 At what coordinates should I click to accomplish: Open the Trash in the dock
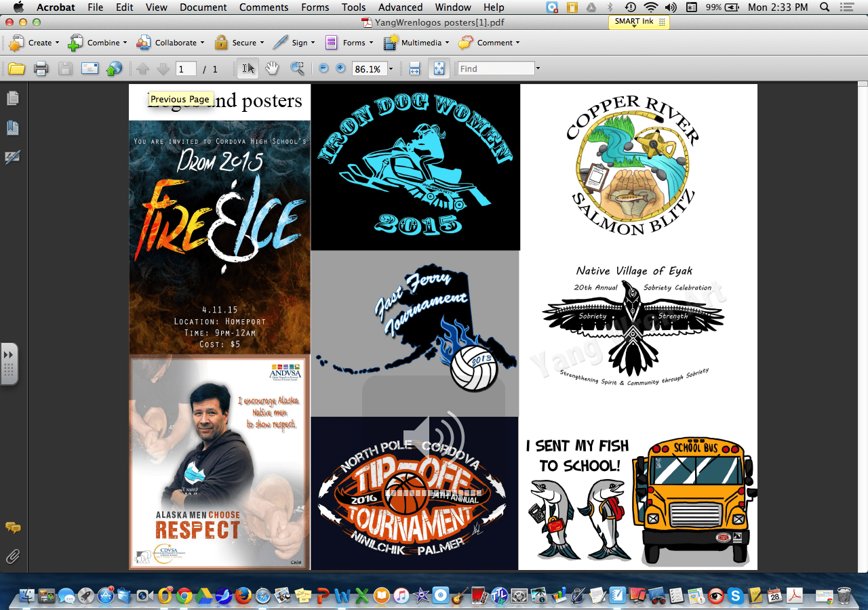click(844, 596)
